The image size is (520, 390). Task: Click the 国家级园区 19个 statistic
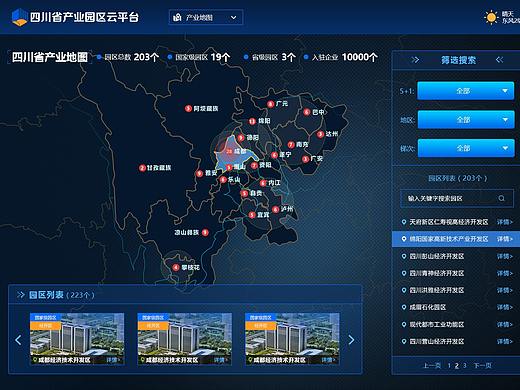(199, 57)
